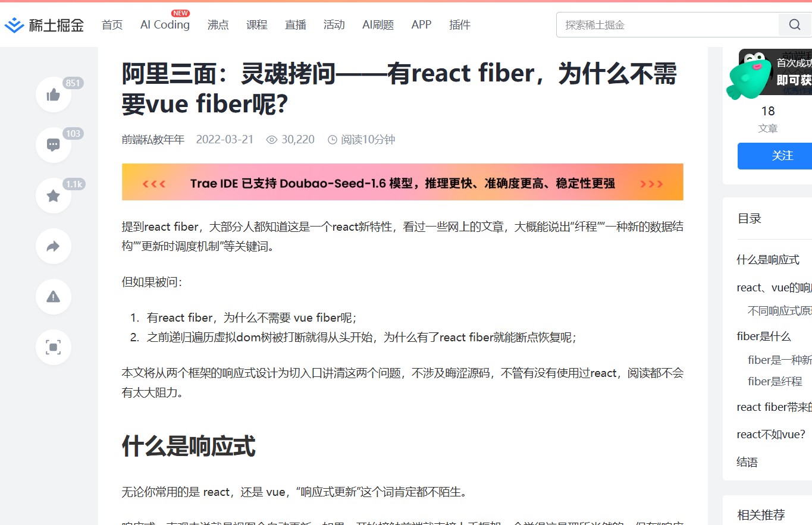The height and width of the screenshot is (525, 812).
Task: Open author profile 前端私教年年
Action: (153, 140)
